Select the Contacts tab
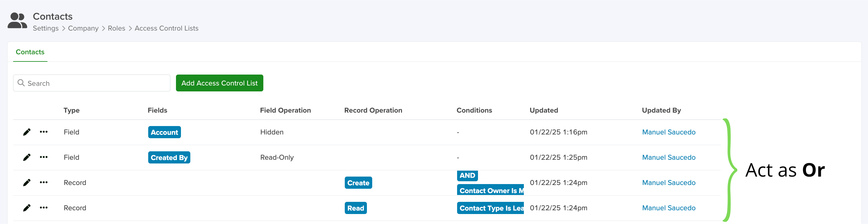 (30, 52)
